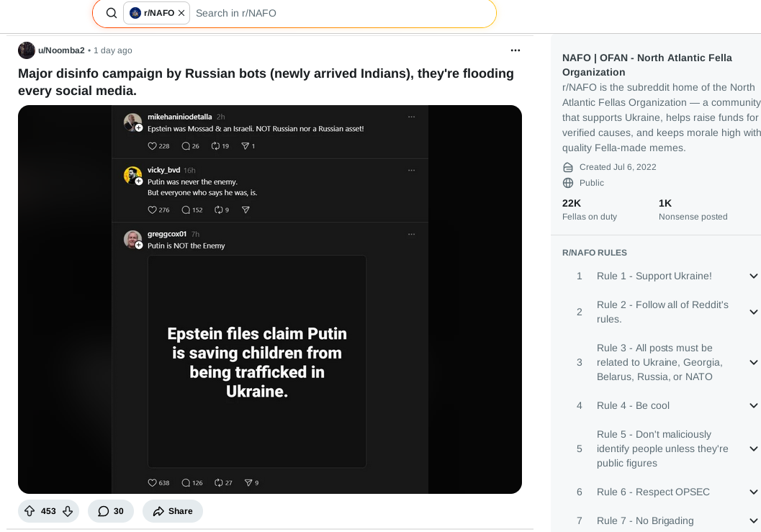Image resolution: width=761 pixels, height=532 pixels.
Task: Expand Rule 1 - Support Ukraine!
Action: point(753,276)
